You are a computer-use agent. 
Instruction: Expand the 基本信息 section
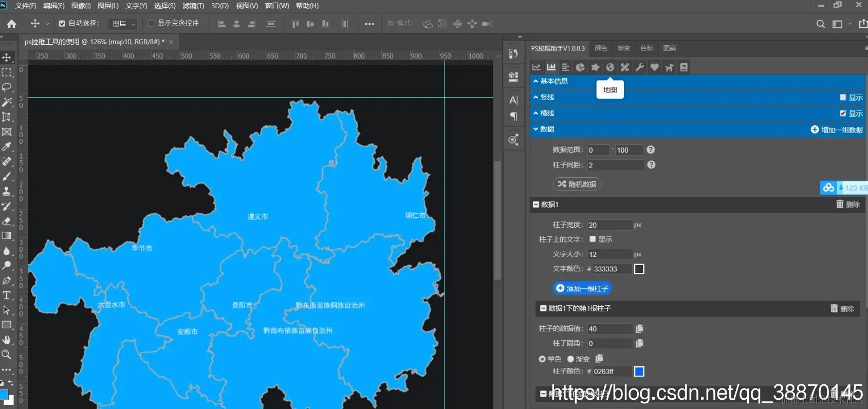[698, 81]
